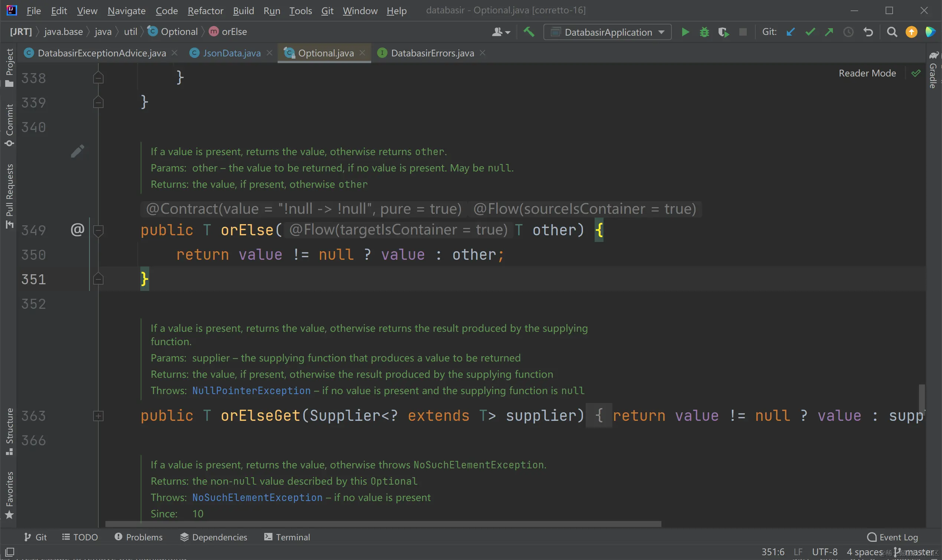Click the horizontal editor scrollbar

click(383, 524)
